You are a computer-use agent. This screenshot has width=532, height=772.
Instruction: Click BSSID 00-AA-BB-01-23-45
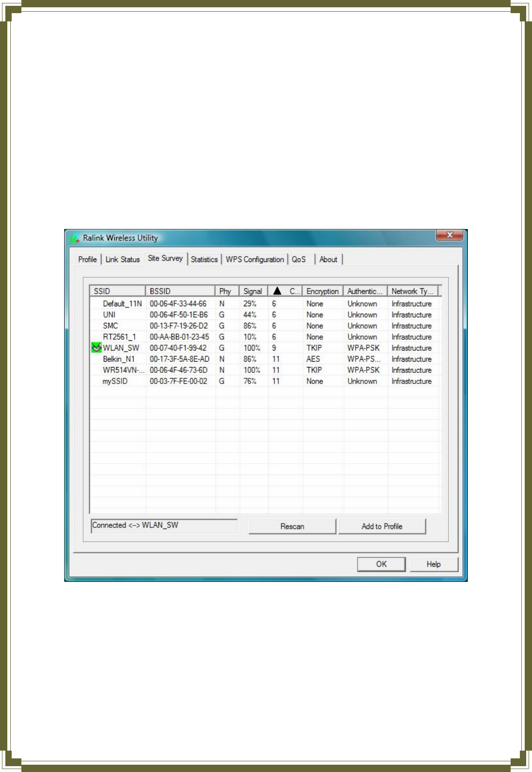pos(179,337)
